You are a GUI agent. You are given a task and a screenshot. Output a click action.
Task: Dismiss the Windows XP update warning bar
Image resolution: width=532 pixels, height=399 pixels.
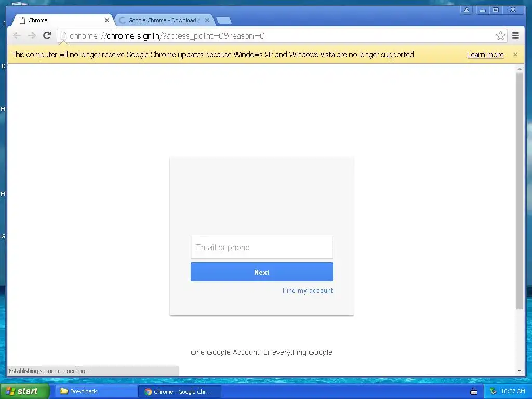point(515,55)
